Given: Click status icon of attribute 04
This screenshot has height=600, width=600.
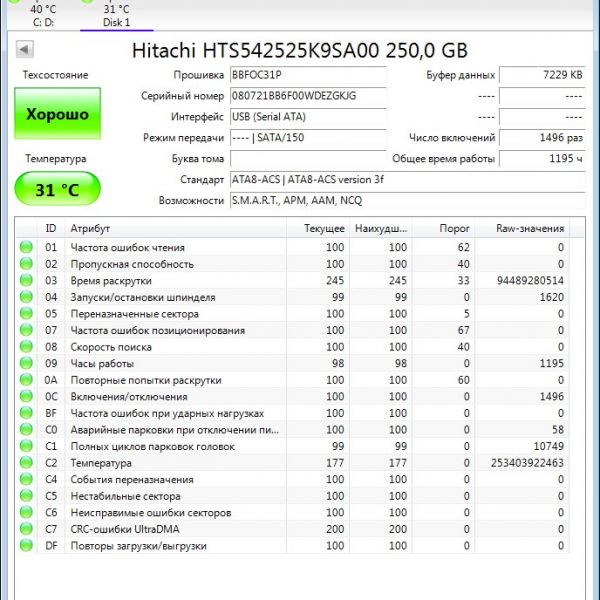Looking at the screenshot, I should point(26,297).
